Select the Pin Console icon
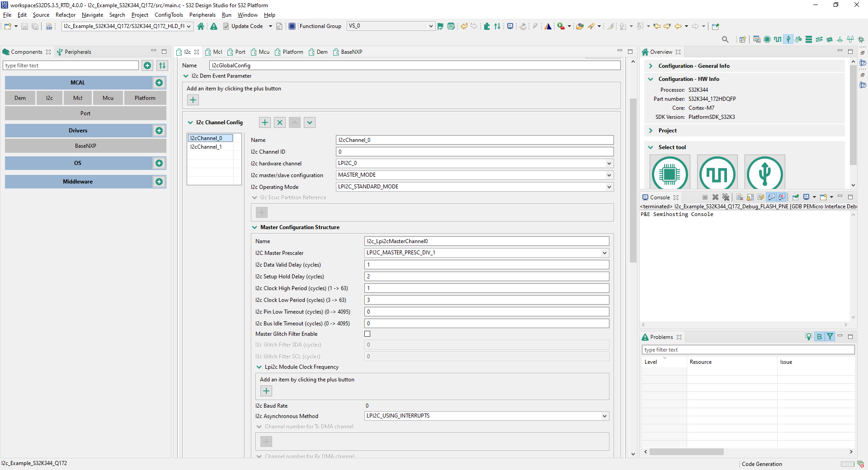This screenshot has height=470, width=868. coord(795,197)
